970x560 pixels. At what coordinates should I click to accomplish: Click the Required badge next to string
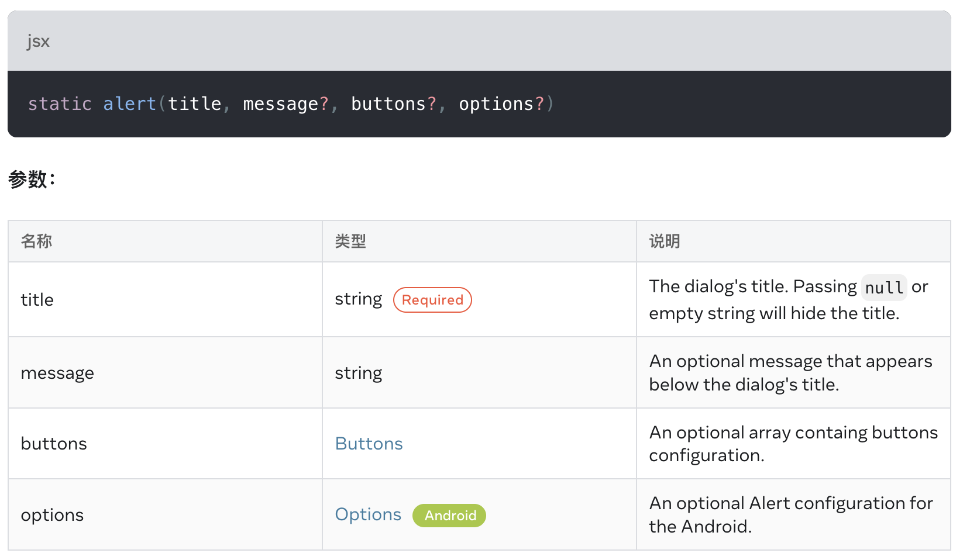[x=432, y=300]
